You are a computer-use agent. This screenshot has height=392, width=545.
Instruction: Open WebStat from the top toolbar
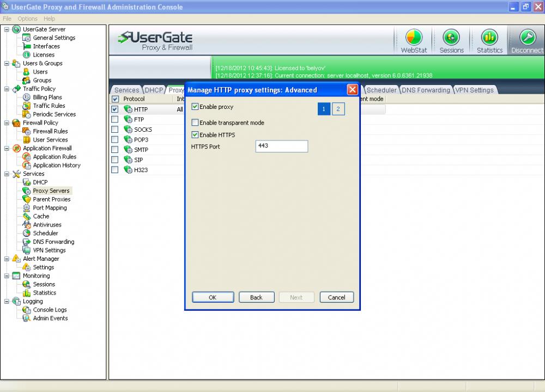414,40
